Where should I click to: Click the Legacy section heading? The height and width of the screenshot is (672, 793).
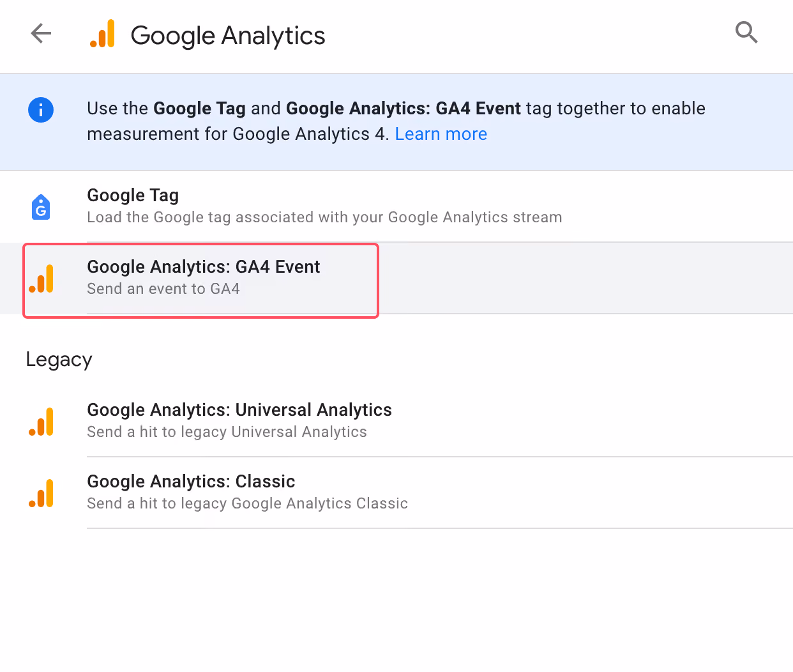click(59, 360)
